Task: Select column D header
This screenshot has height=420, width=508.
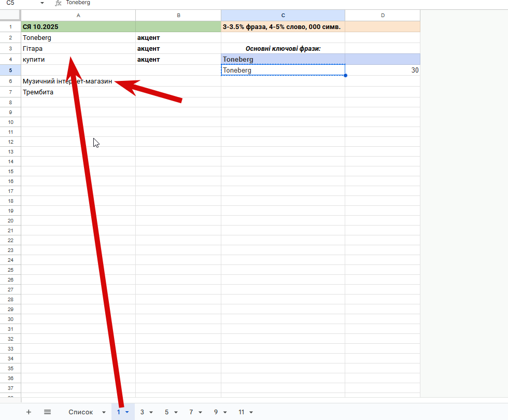Action: click(383, 15)
